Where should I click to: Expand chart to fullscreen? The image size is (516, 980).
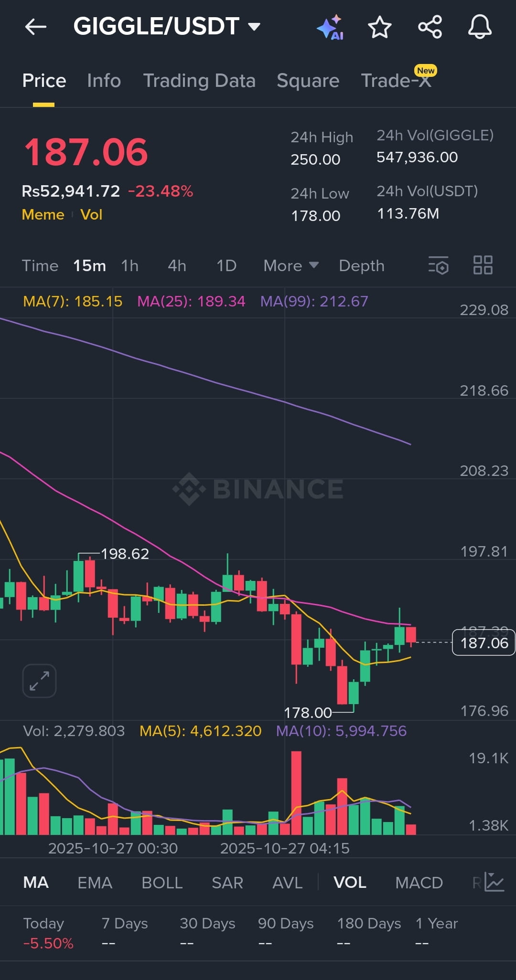point(39,681)
